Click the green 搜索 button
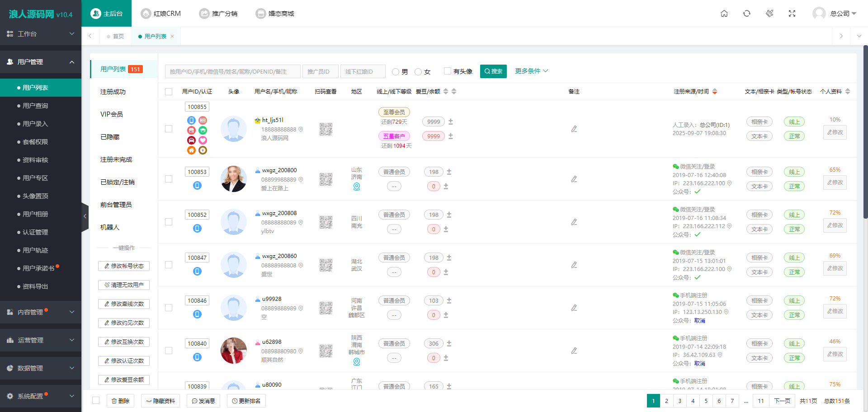Screen dimensions: 868x412 [493, 71]
